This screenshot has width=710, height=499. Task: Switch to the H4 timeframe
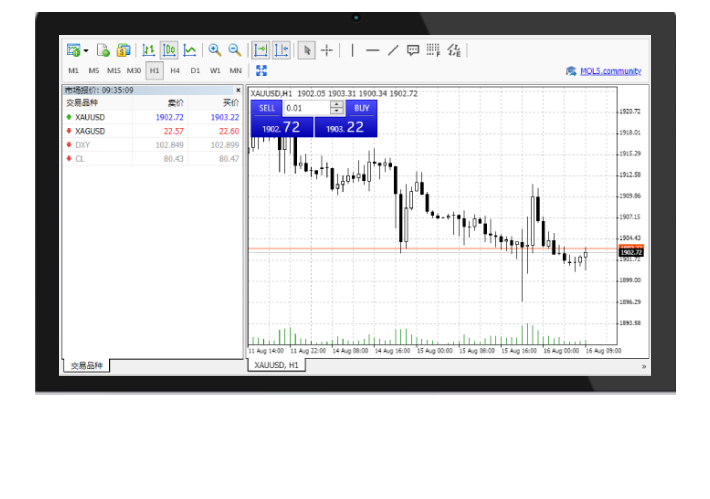[x=175, y=71]
